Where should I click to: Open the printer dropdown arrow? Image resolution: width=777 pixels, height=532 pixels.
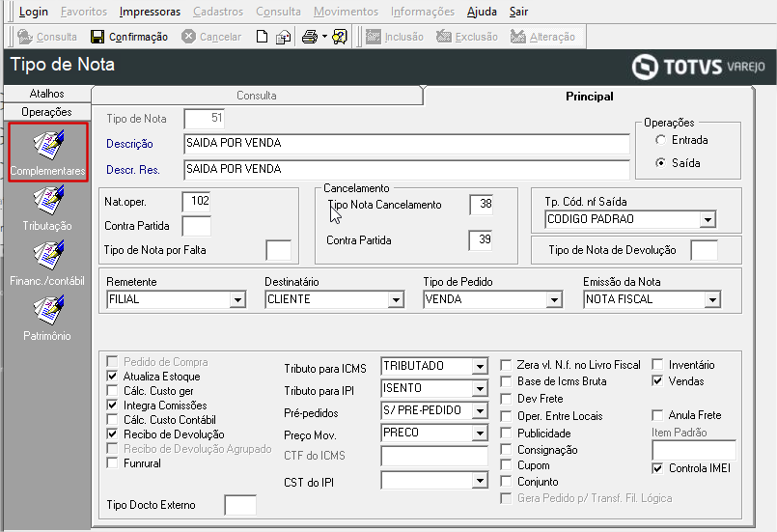coord(324,37)
